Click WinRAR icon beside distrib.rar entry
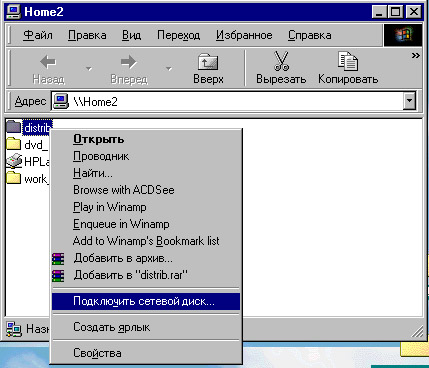The width and height of the screenshot is (429, 368). click(58, 276)
